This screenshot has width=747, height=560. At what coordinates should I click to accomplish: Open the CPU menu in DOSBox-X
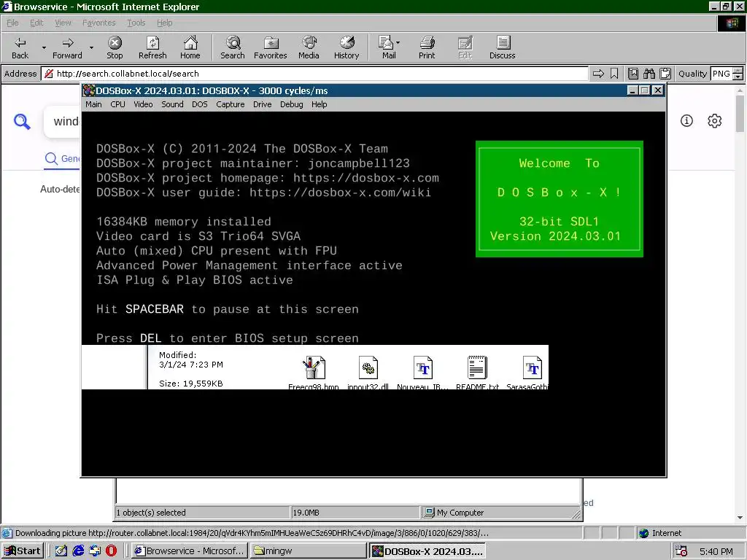pos(117,104)
